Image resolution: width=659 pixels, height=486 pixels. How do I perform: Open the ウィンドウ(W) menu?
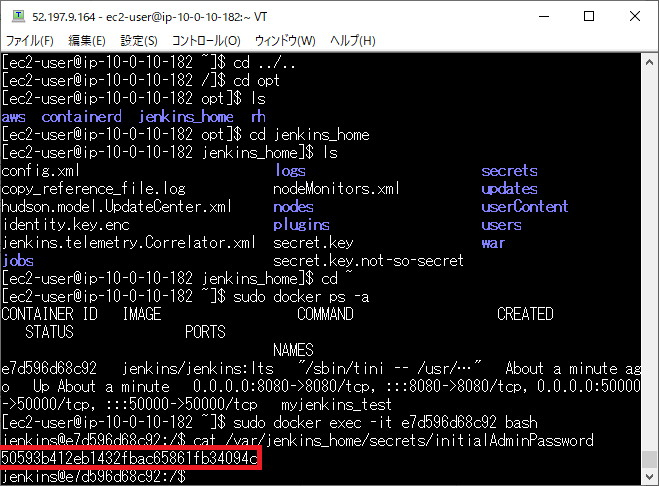285,40
